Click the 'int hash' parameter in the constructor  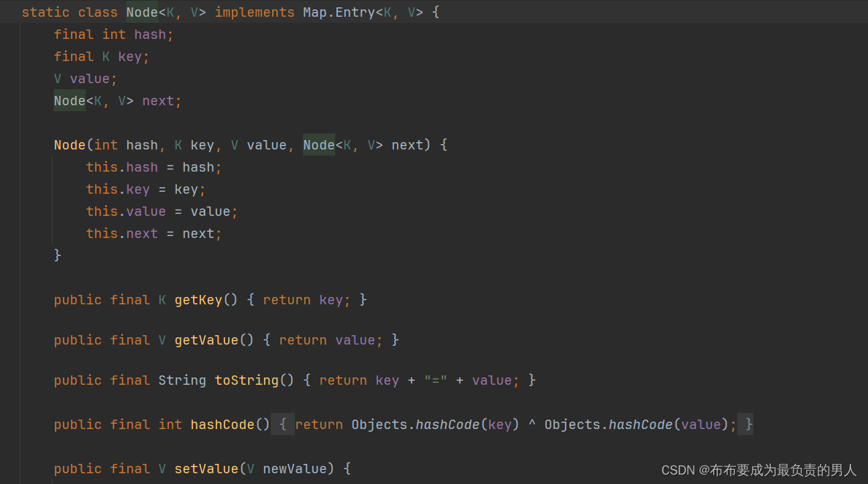(126, 145)
